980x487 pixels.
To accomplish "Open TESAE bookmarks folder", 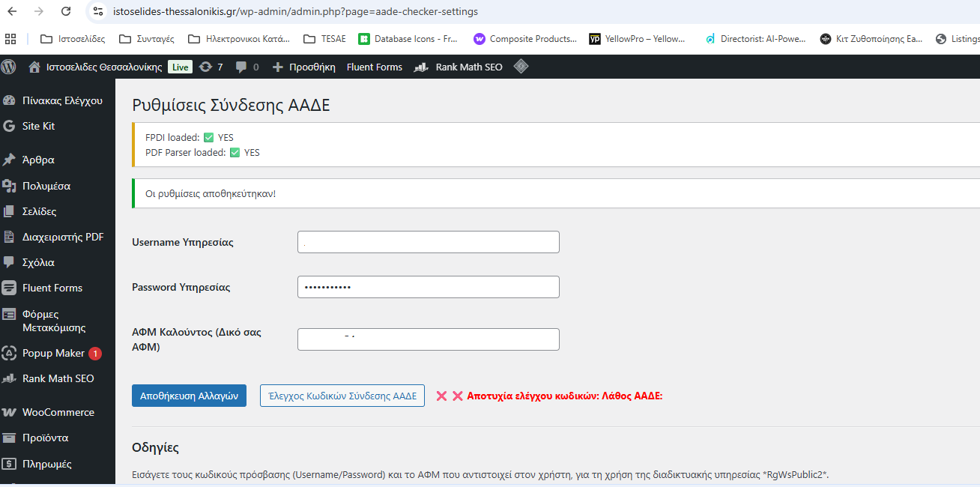I will tap(324, 39).
